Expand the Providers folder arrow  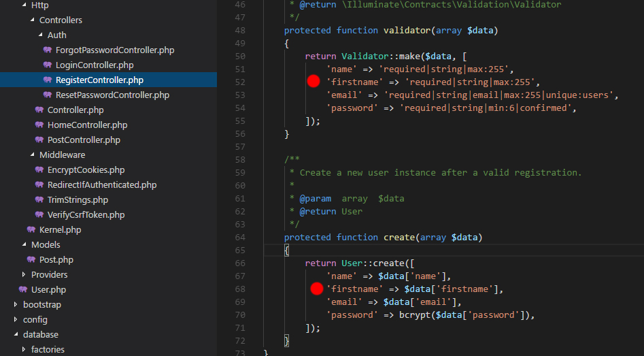click(x=24, y=274)
